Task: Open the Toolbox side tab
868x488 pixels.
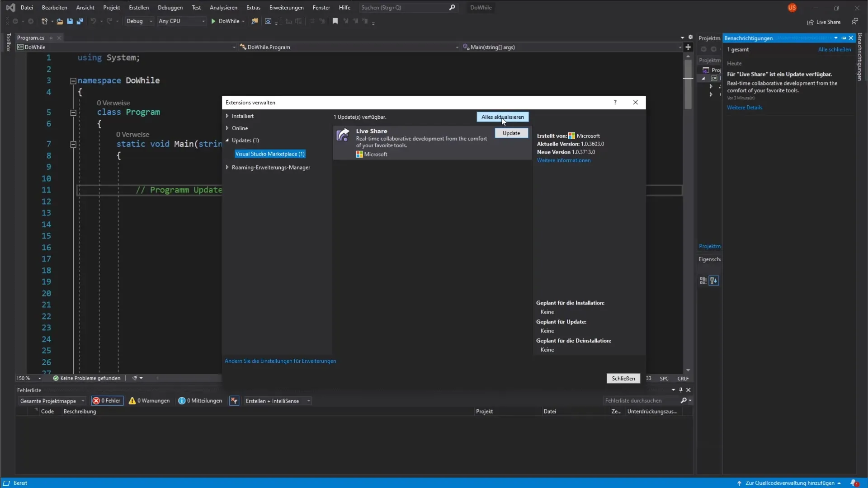Action: click(8, 42)
